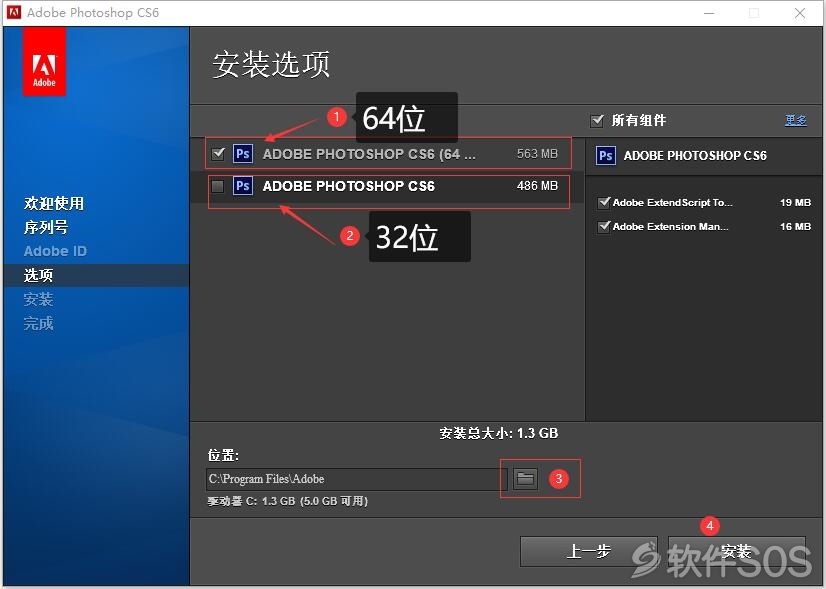Select the 欢迎使用 step in the sidebar

54,203
